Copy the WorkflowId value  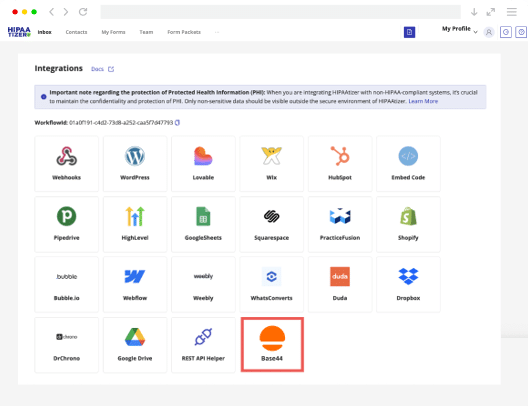point(177,123)
